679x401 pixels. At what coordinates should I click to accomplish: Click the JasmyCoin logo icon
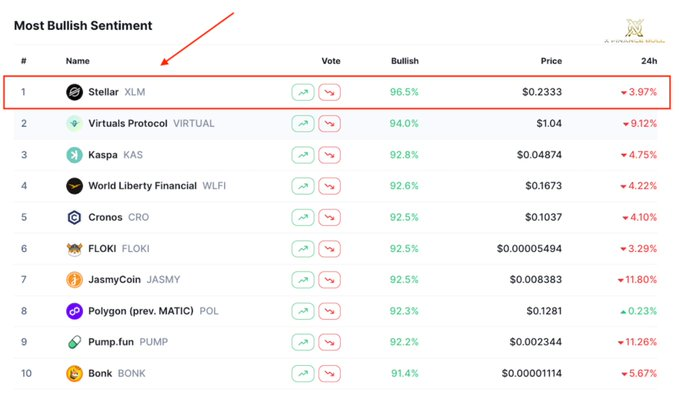pos(74,280)
